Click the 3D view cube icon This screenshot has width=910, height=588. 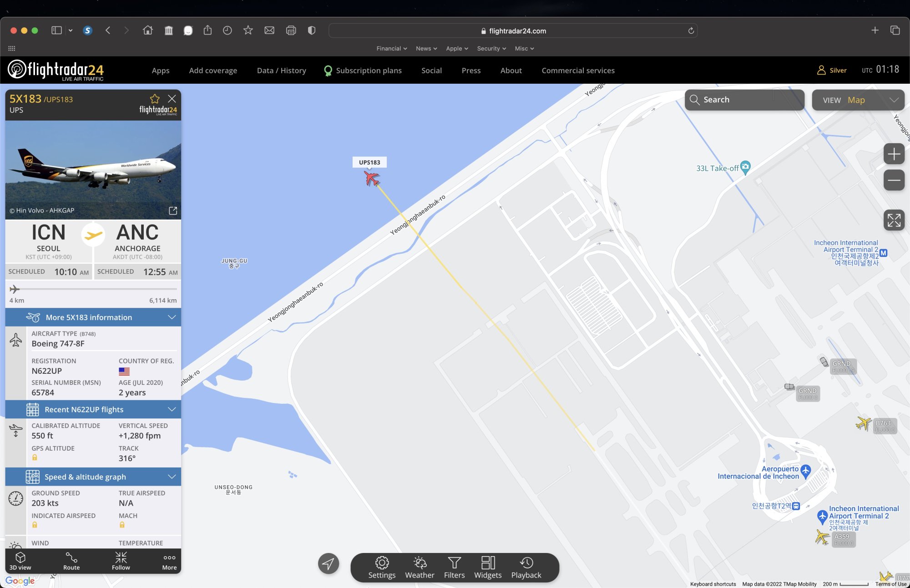(x=20, y=558)
